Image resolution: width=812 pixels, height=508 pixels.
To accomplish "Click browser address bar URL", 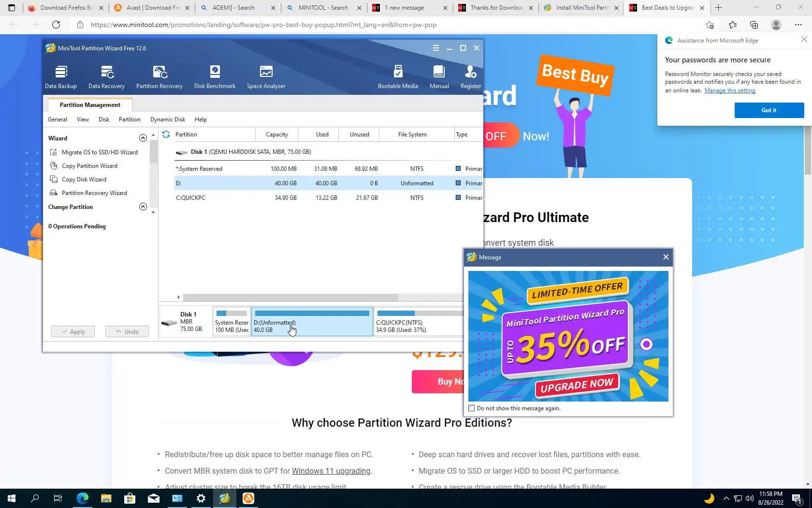I will click(263, 25).
